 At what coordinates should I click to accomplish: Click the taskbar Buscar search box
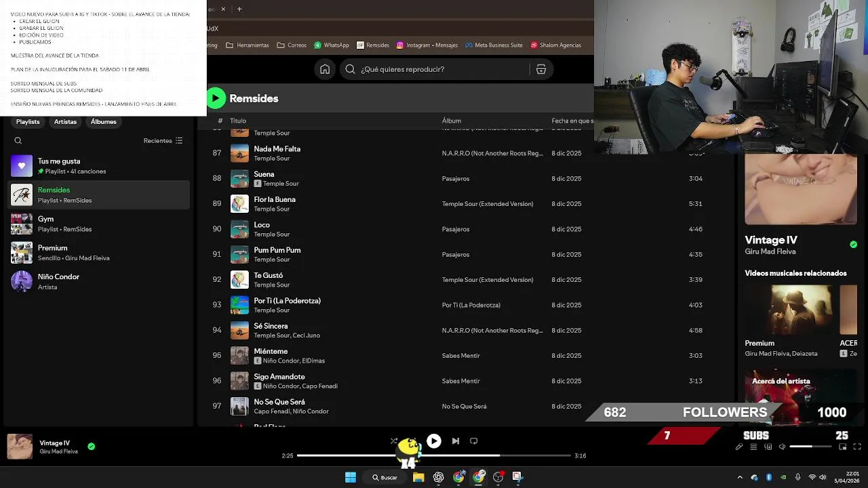pos(384,477)
